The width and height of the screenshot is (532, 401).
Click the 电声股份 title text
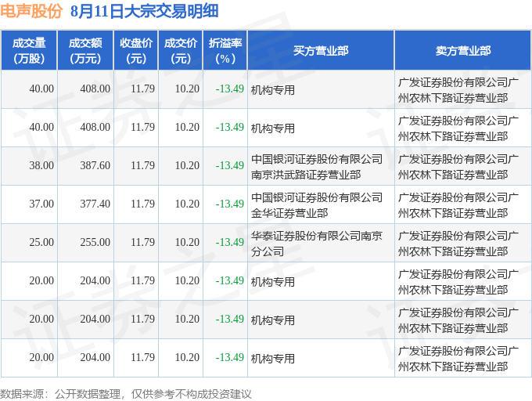tap(31, 11)
